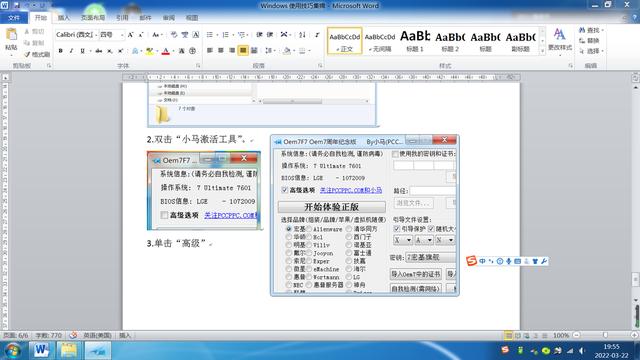Click 开始体验正版 button in Oem7F7 picture
Viewport: 640px width, 360px height.
331,207
